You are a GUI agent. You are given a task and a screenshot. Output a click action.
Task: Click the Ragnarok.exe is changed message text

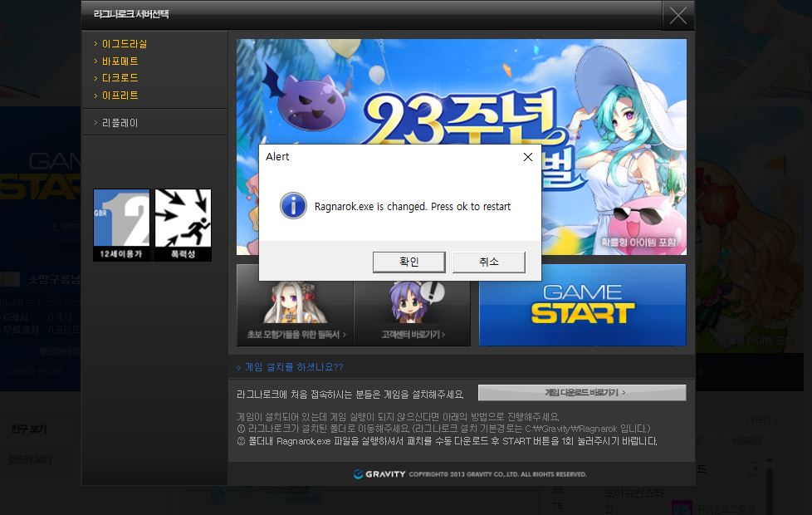click(412, 207)
